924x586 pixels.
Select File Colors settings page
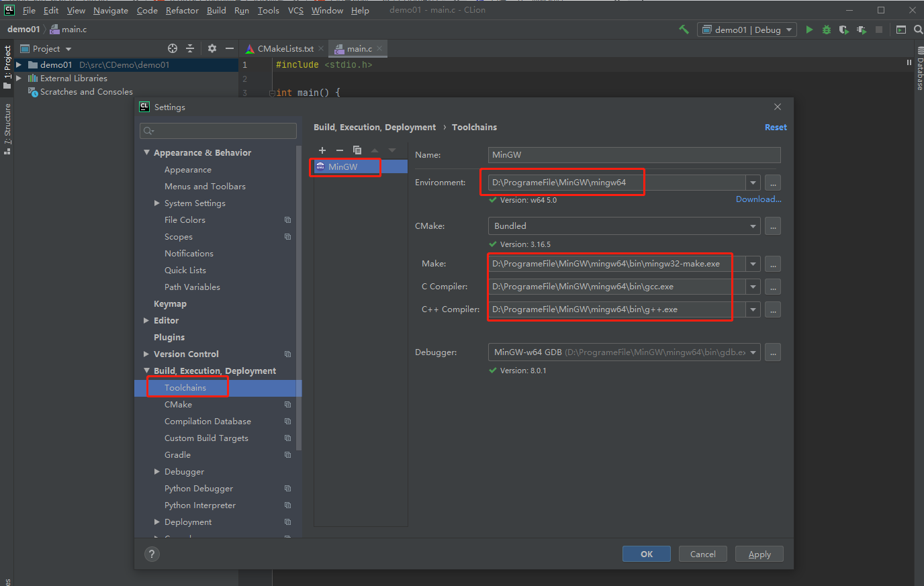185,219
